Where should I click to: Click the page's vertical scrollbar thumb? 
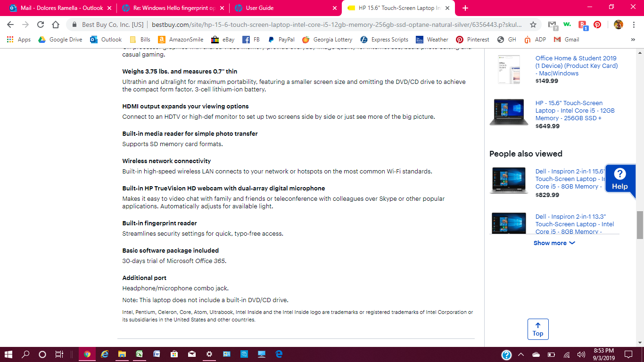(640, 225)
